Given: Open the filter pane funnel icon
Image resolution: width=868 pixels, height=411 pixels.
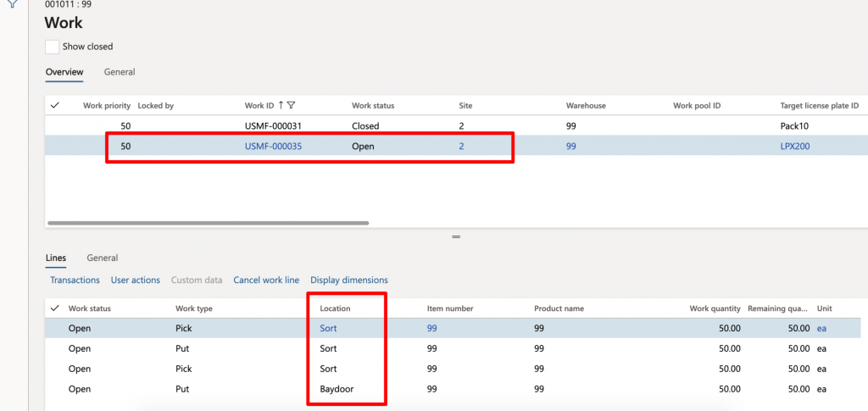Looking at the screenshot, I should [12, 3].
